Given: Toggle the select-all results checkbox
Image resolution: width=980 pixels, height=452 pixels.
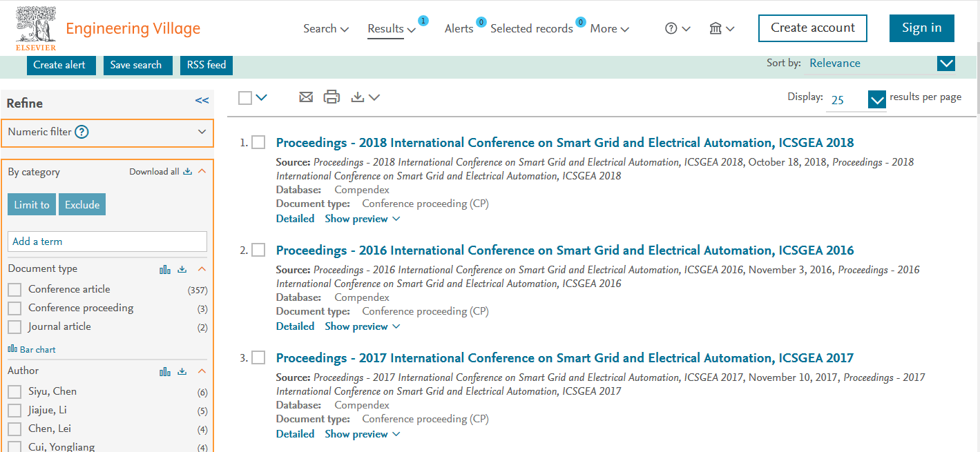Looking at the screenshot, I should [245, 98].
